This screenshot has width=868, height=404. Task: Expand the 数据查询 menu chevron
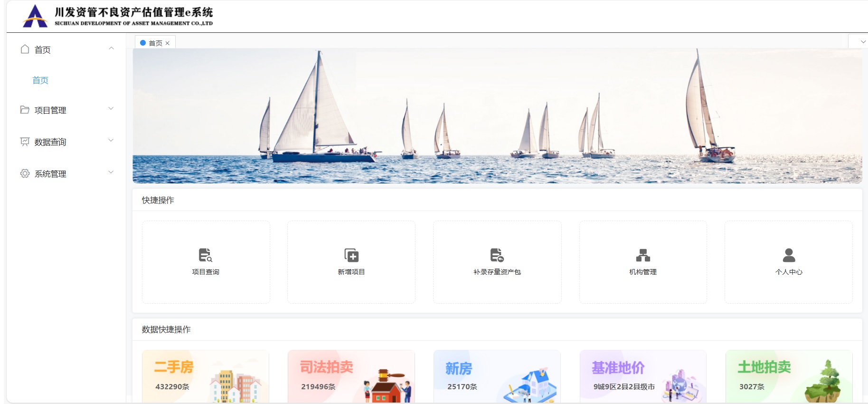111,141
